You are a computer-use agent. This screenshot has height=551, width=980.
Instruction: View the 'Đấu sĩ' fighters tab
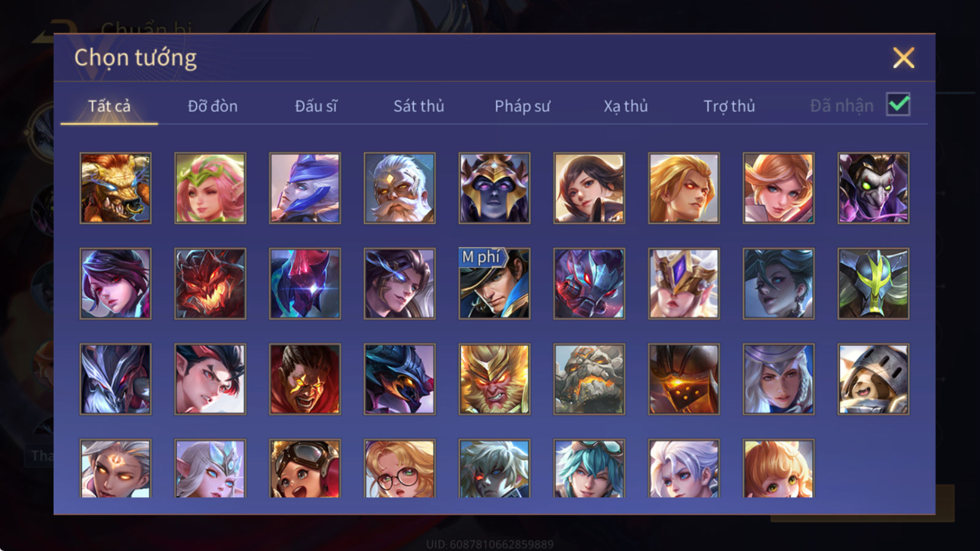coord(316,106)
